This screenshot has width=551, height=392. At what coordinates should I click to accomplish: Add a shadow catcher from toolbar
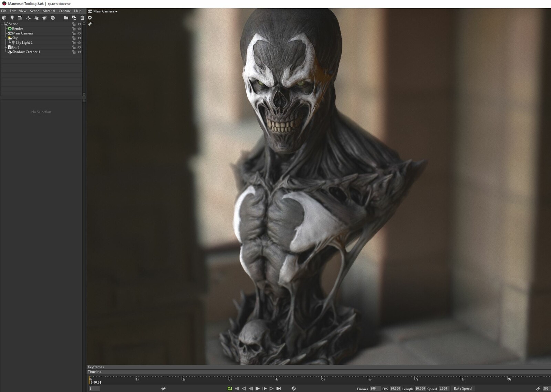tap(29, 18)
